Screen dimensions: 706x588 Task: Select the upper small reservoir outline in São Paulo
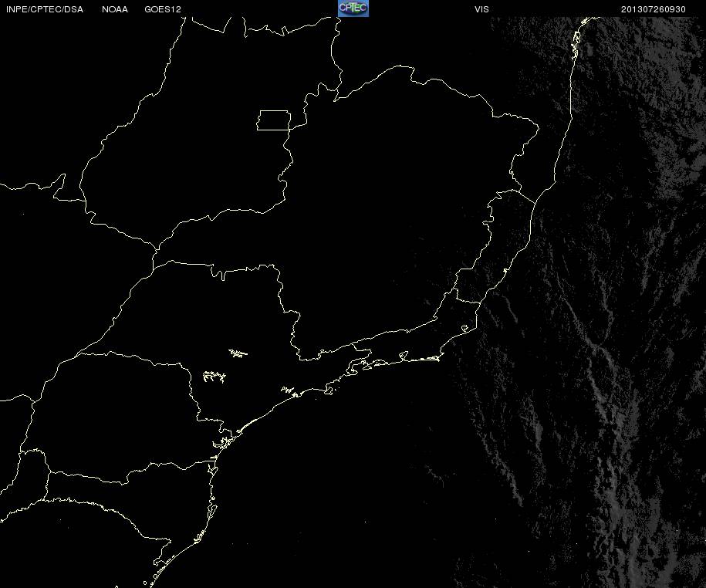(238, 353)
